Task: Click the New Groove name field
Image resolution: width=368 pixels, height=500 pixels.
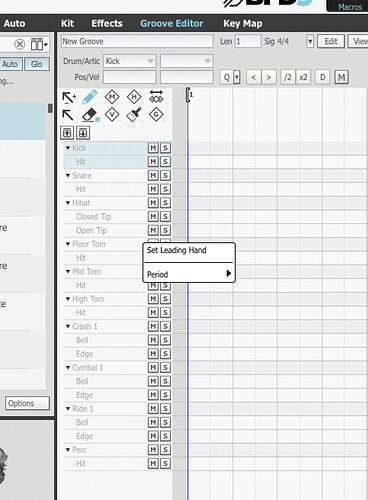Action: [137, 41]
